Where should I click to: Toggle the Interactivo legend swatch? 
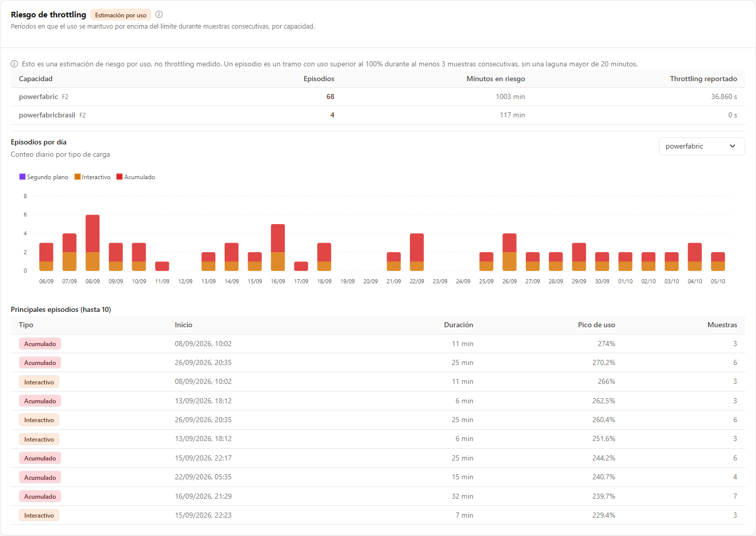[77, 177]
